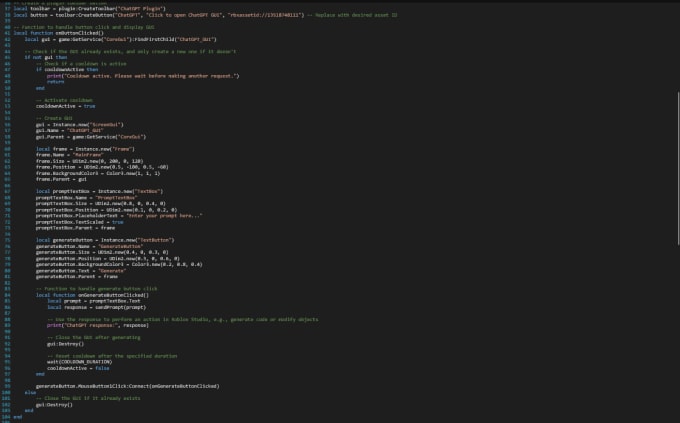Click the 'frame.Size = UDim2.new' line
680x423 pixels.
[x=89, y=161]
